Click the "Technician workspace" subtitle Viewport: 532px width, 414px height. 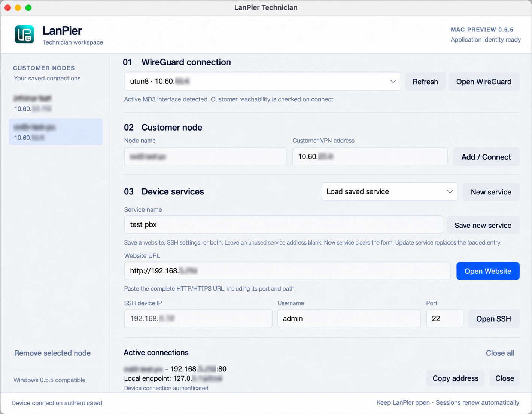(73, 42)
